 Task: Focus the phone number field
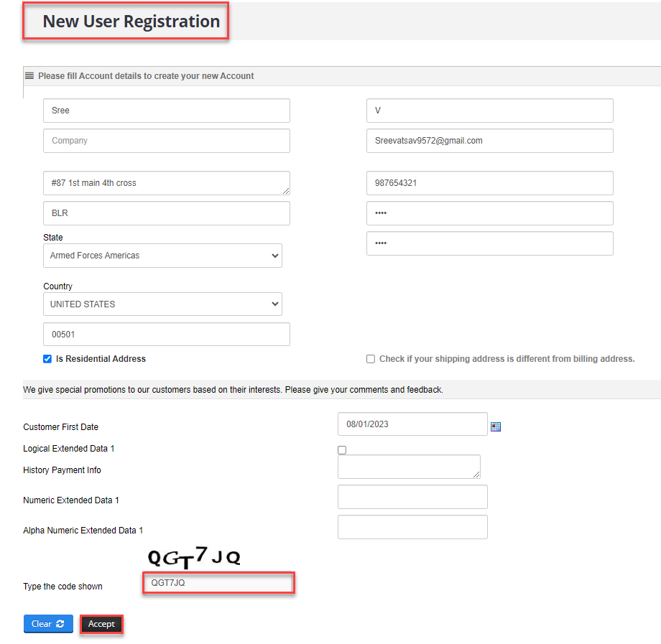490,183
